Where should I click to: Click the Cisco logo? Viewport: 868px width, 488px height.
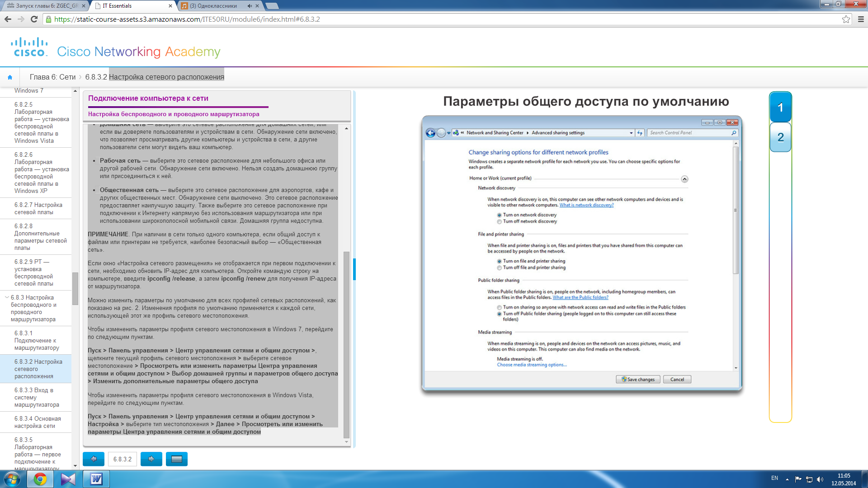click(x=29, y=47)
